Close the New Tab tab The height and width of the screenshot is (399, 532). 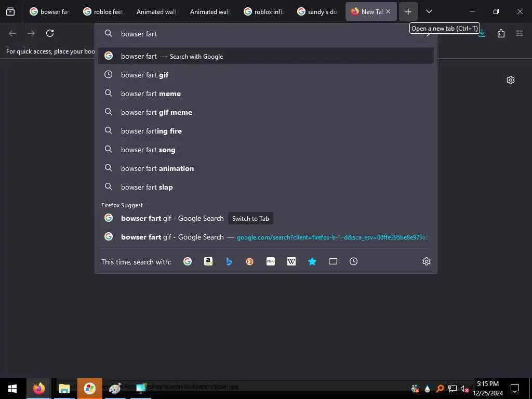[388, 11]
